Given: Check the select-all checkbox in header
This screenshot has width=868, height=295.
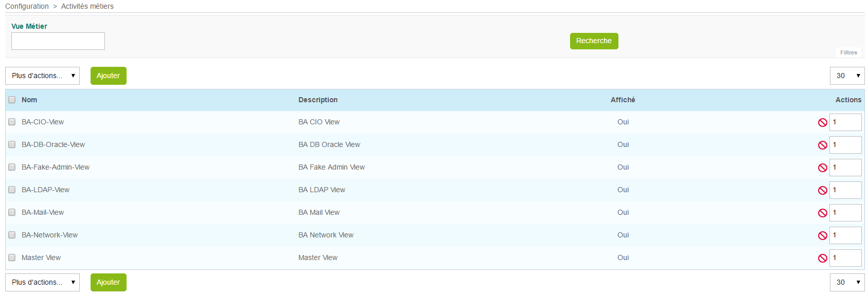Looking at the screenshot, I should point(12,100).
